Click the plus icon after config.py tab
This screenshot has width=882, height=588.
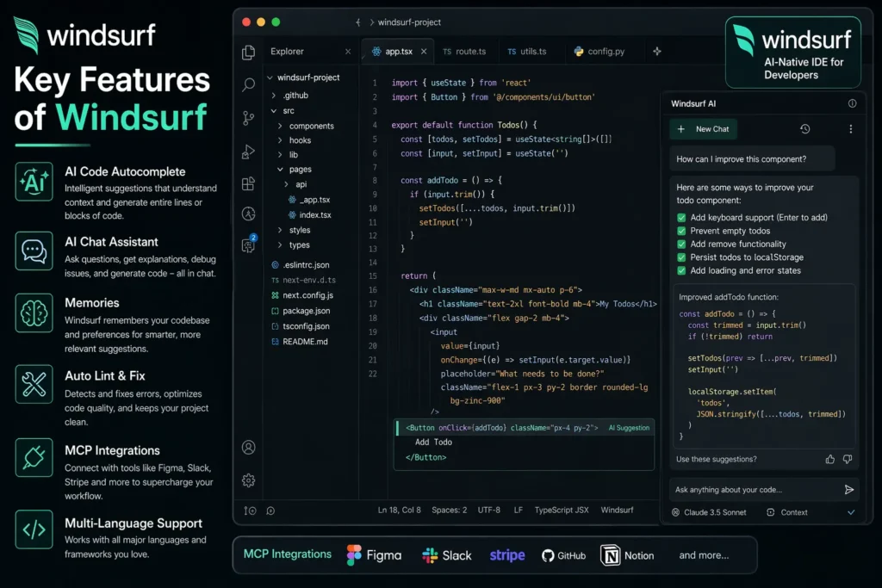point(657,51)
